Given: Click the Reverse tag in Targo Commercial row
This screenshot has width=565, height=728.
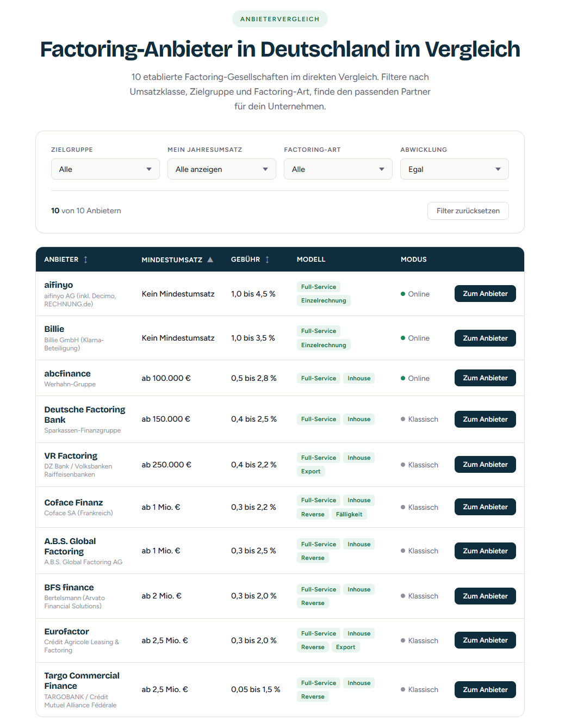Looking at the screenshot, I should pos(313,696).
